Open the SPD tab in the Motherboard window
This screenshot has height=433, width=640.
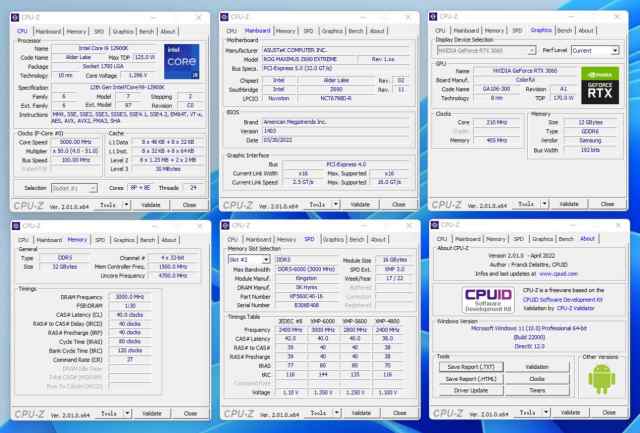[x=308, y=31]
